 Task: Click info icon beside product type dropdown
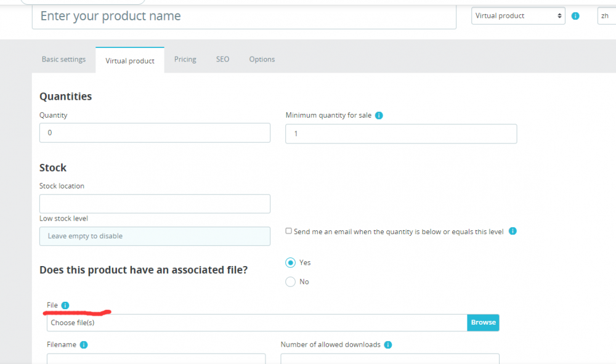pos(575,16)
